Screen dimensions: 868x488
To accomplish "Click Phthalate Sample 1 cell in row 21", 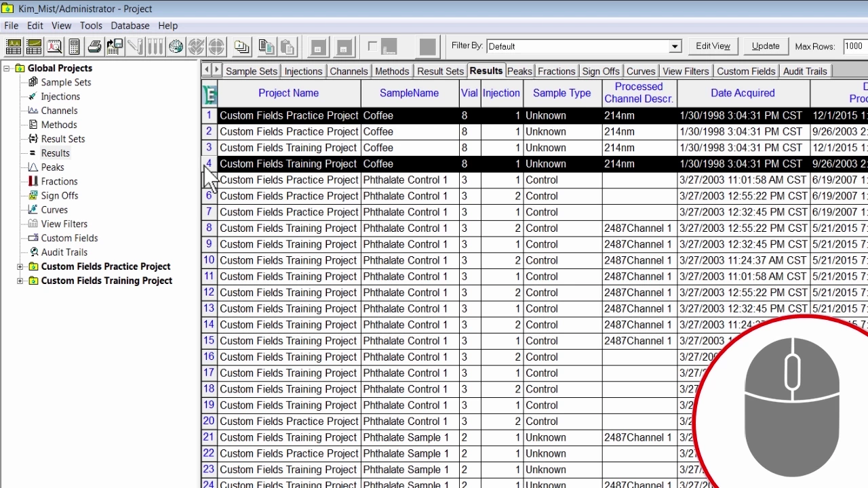I will coord(410,438).
